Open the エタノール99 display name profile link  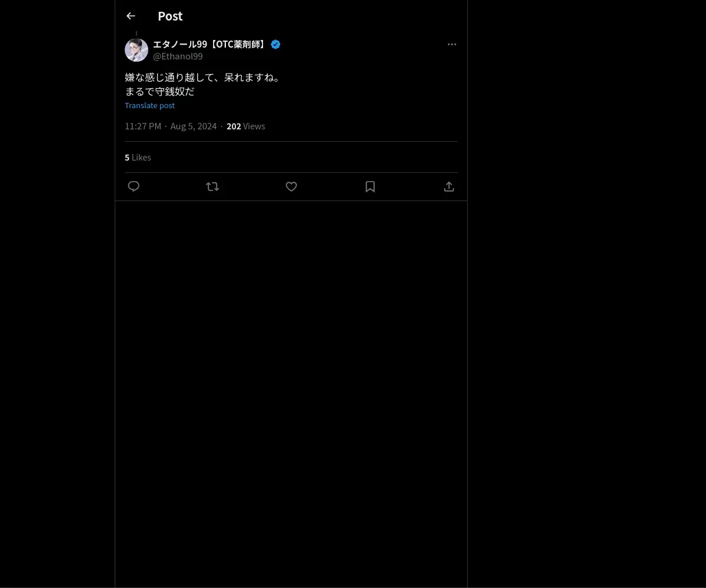(210, 44)
